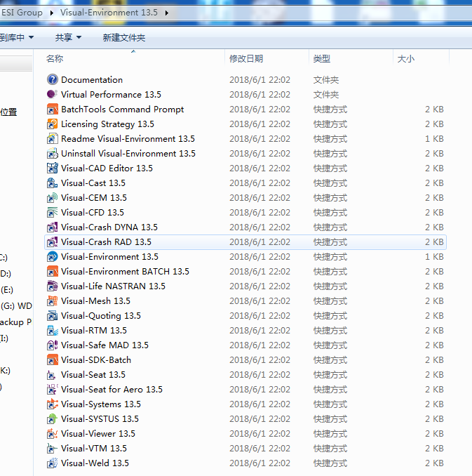
Task: Select the Uninstall Visual-Environment 13.5 icon
Action: coord(52,153)
